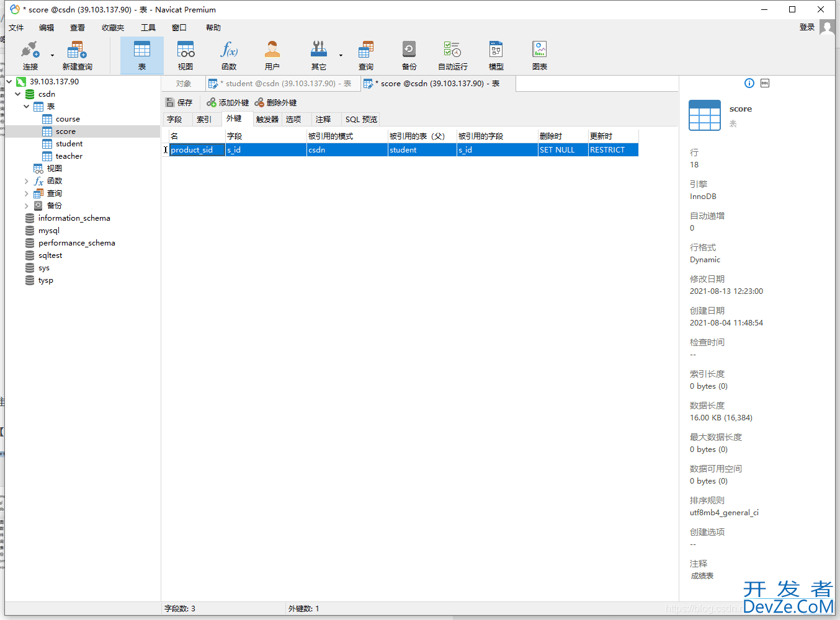Expand the 备份 node in tree
The image size is (840, 620).
point(27,206)
